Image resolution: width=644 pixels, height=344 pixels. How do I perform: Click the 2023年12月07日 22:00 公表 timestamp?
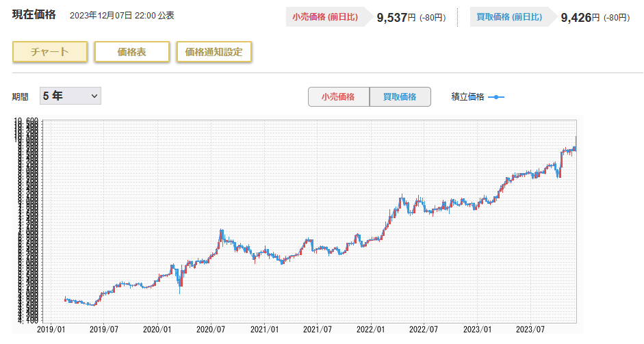coord(122,16)
